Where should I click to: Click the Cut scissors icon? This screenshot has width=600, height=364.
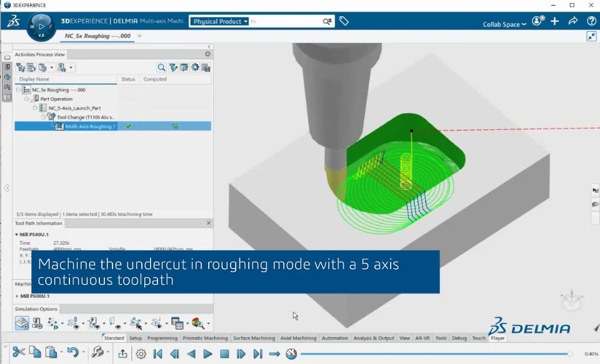tap(18, 352)
